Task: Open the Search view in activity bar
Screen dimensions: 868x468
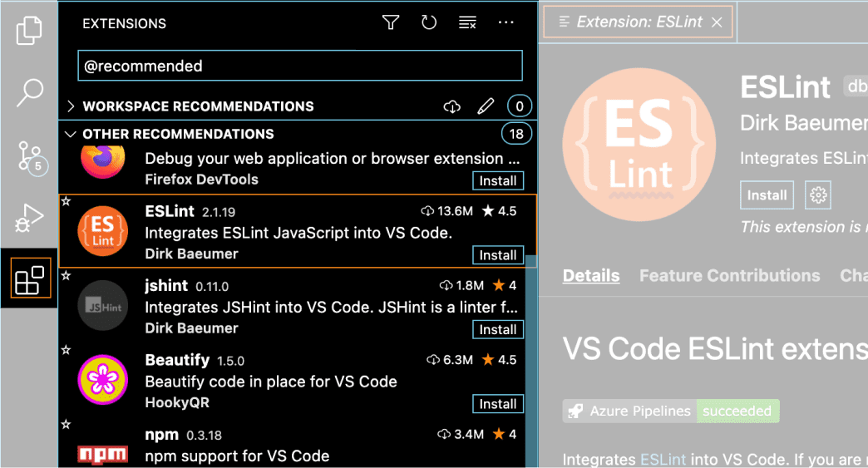Action: click(29, 92)
